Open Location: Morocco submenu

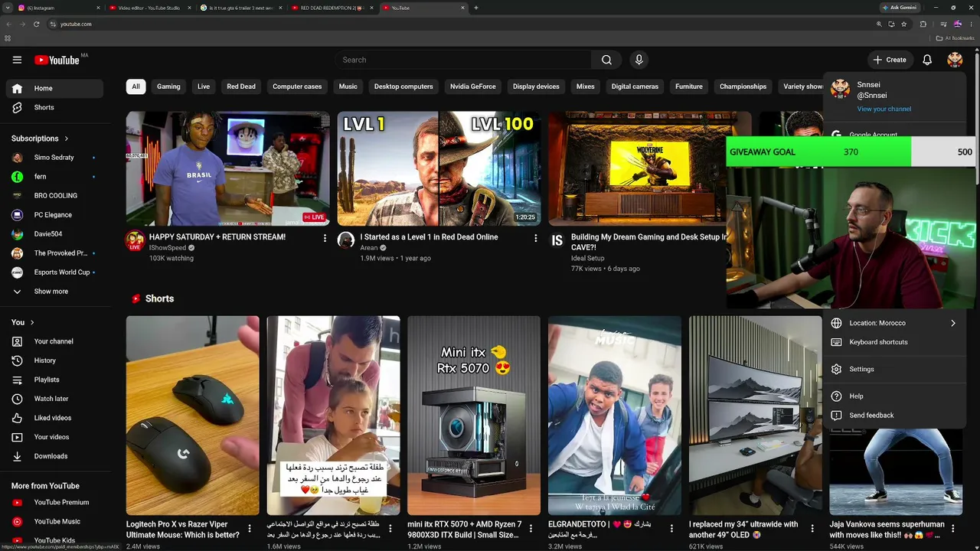pos(894,323)
